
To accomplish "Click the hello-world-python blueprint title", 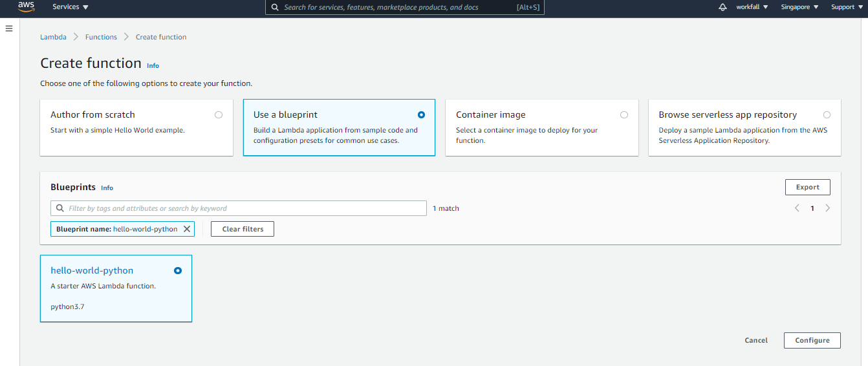I will [x=92, y=270].
